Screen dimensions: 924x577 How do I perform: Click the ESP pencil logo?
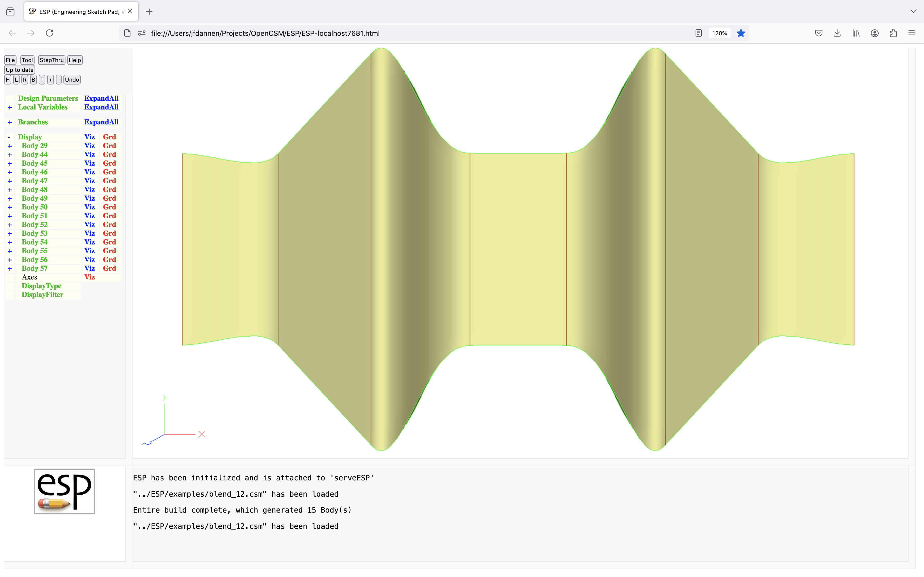click(x=64, y=491)
